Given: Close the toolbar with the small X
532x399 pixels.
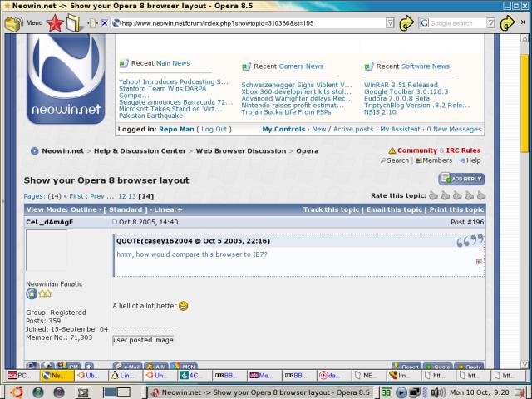Looking at the screenshot, I should 523,22.
